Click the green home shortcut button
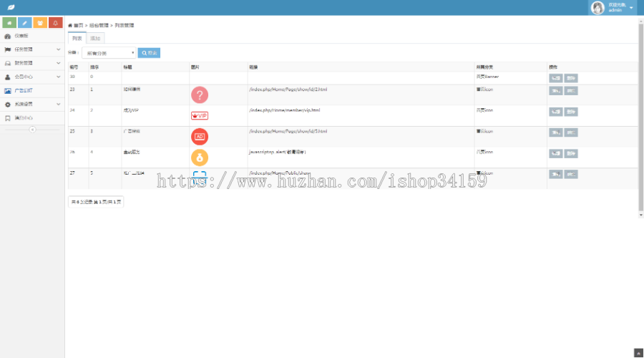 9,23
